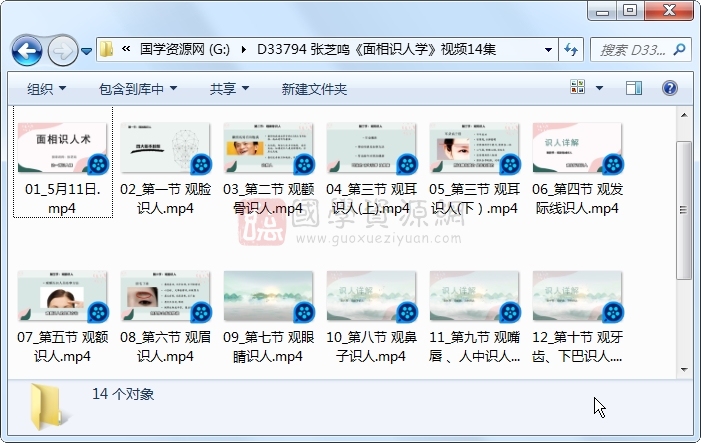Image resolution: width=701 pixels, height=443 pixels.
Task: Select the 02_第一节 观脸识人.mp4 thumbnail
Action: pos(165,148)
